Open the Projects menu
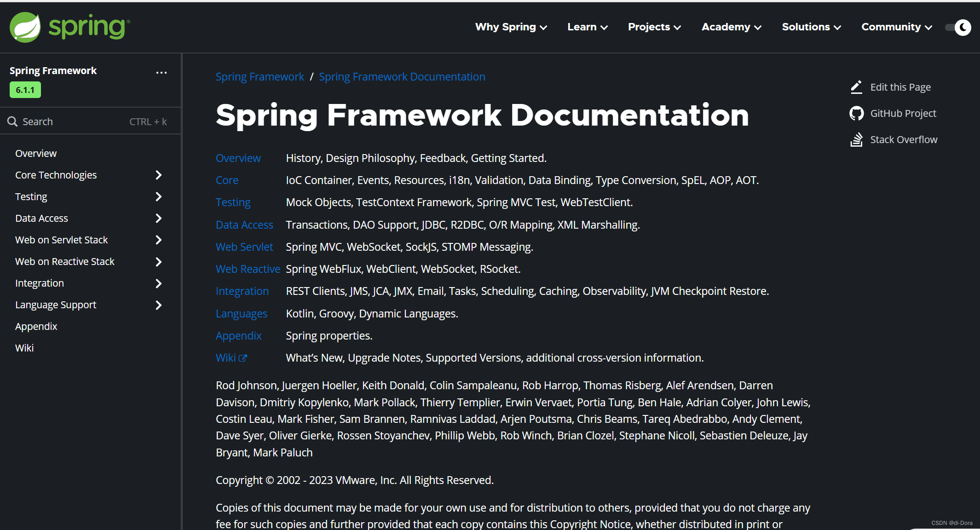This screenshot has width=980, height=530. pyautogui.click(x=654, y=27)
